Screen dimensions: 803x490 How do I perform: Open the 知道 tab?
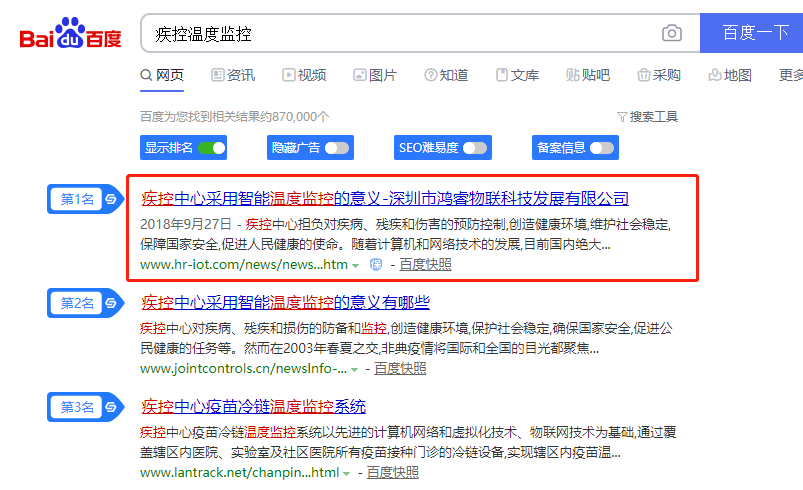tap(446, 75)
